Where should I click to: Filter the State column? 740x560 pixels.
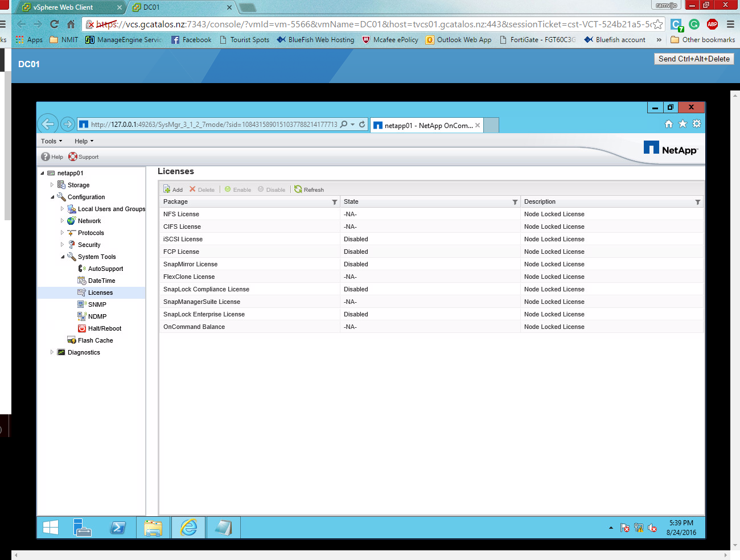(515, 202)
